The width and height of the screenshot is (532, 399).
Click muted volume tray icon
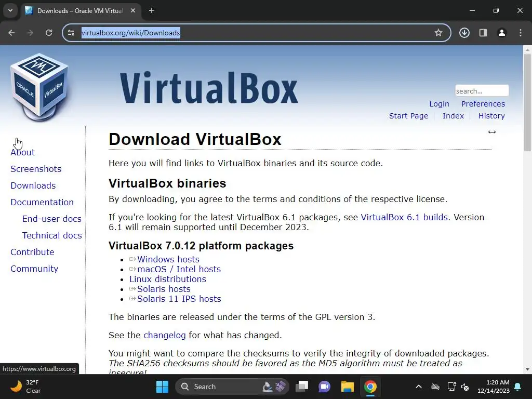(465, 387)
